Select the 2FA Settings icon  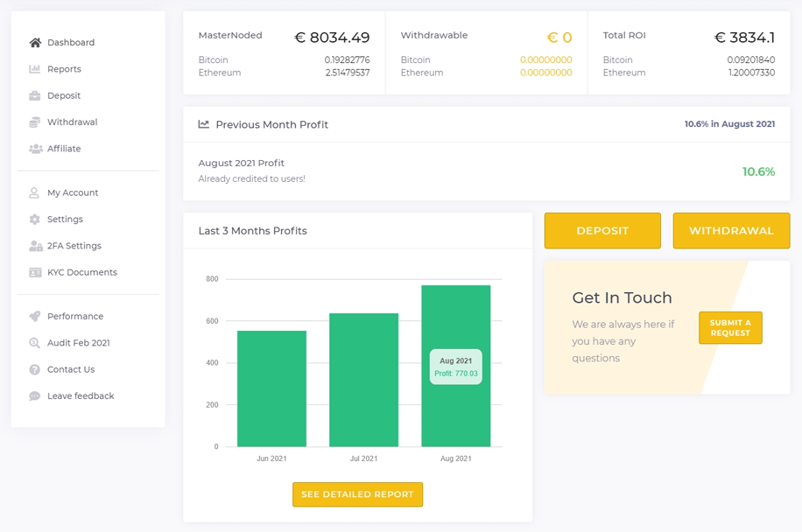pyautogui.click(x=32, y=246)
